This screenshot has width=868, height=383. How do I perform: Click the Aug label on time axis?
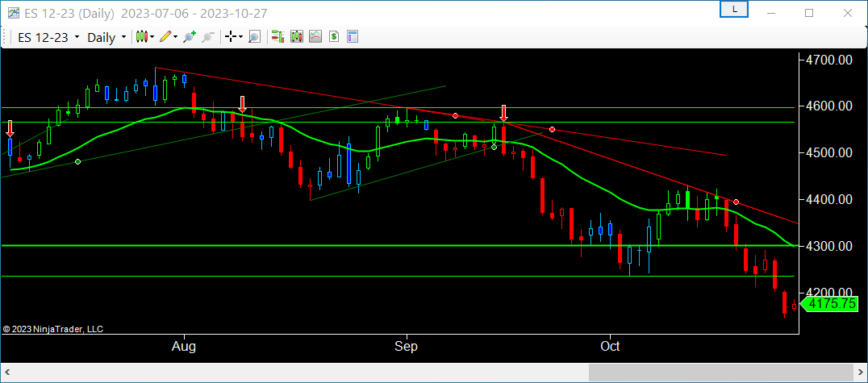[x=183, y=347]
